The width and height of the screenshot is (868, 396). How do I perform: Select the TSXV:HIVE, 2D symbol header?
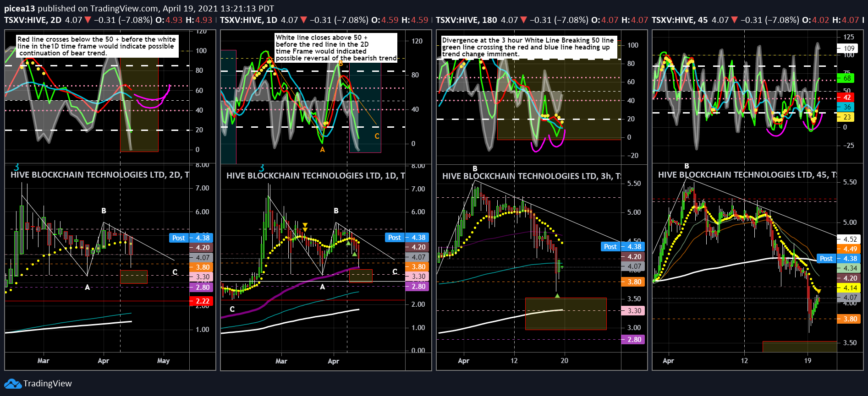(33, 20)
